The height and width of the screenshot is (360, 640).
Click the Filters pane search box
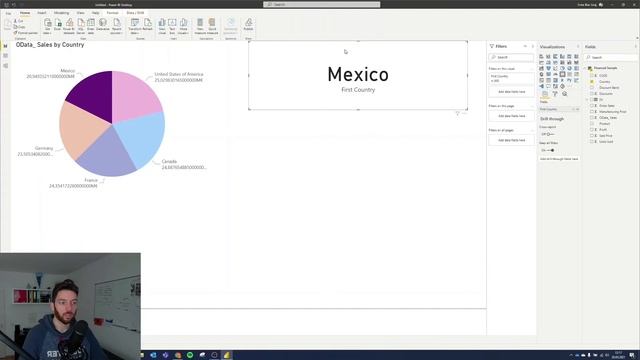(511, 57)
